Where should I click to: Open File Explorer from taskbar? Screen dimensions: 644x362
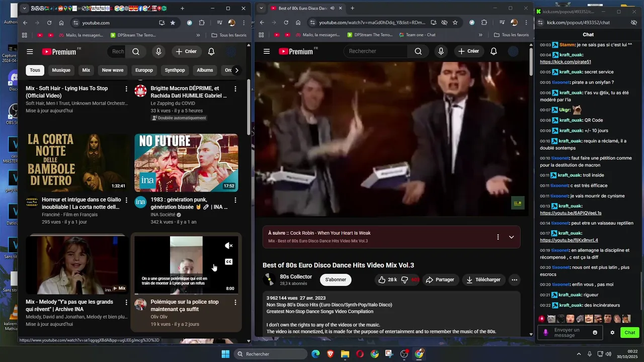tap(345, 354)
